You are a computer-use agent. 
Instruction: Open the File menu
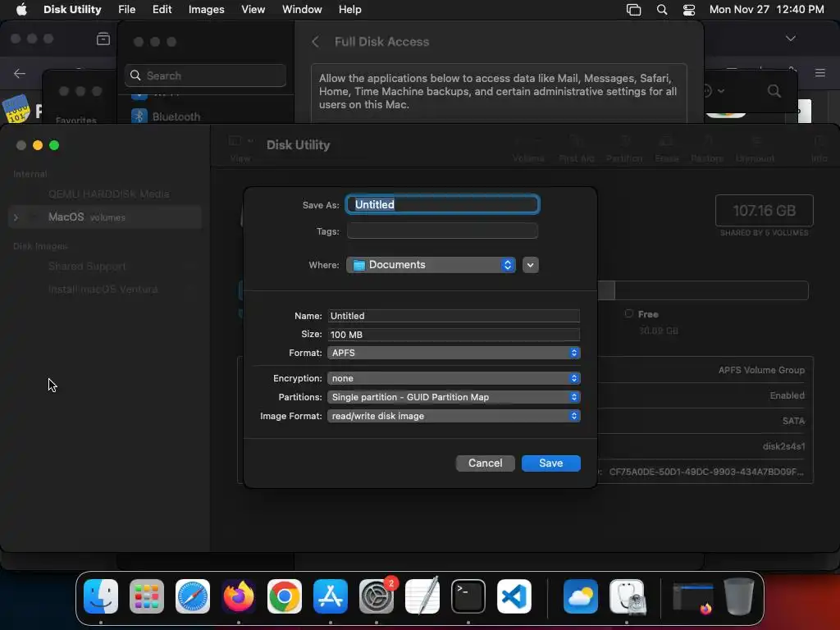(x=127, y=10)
